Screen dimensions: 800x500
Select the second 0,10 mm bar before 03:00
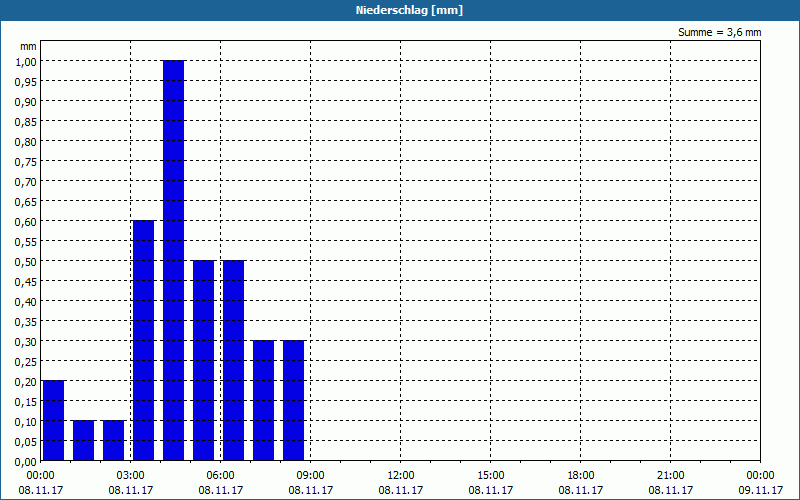113,441
